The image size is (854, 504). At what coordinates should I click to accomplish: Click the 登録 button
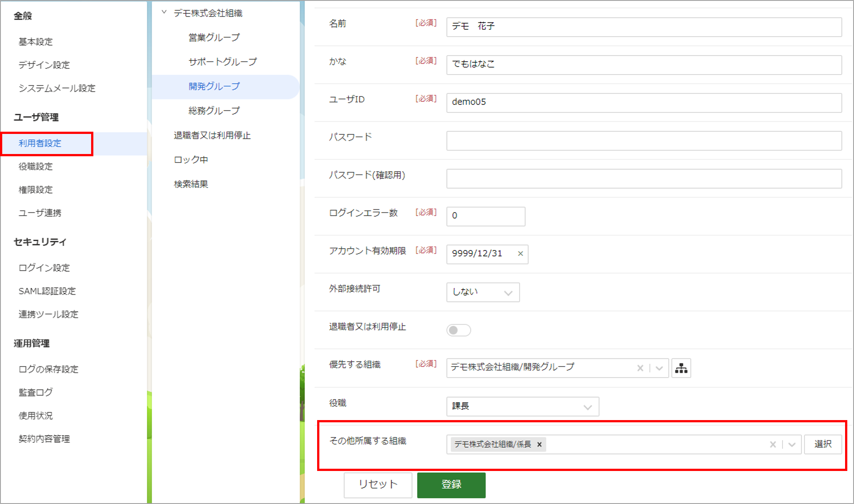pyautogui.click(x=451, y=485)
